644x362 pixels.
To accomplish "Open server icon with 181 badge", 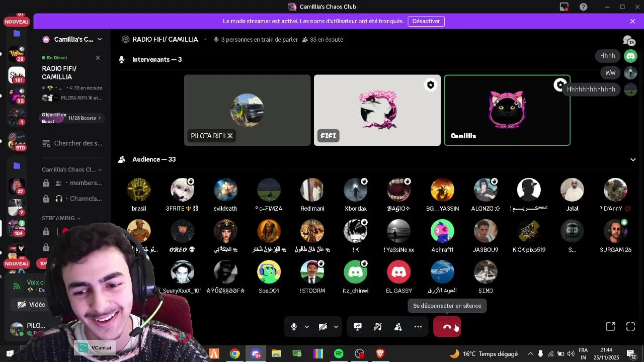I will click(17, 75).
